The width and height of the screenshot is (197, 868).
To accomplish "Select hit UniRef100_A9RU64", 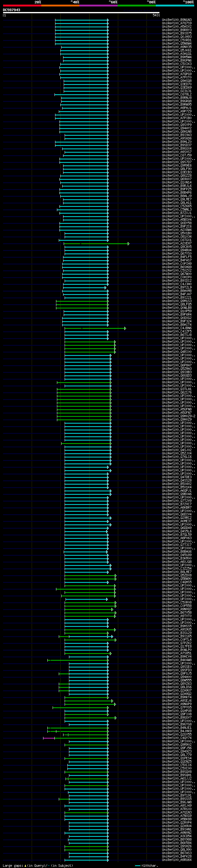I will click(x=177, y=860).
